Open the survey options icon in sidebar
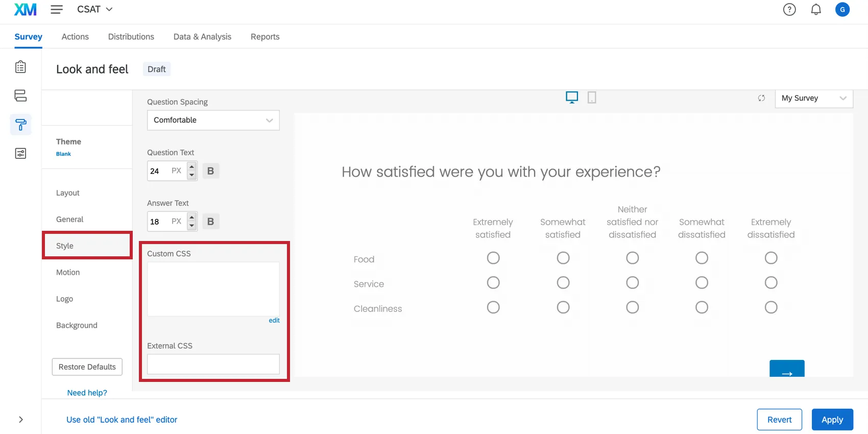This screenshot has height=434, width=868. click(x=20, y=153)
